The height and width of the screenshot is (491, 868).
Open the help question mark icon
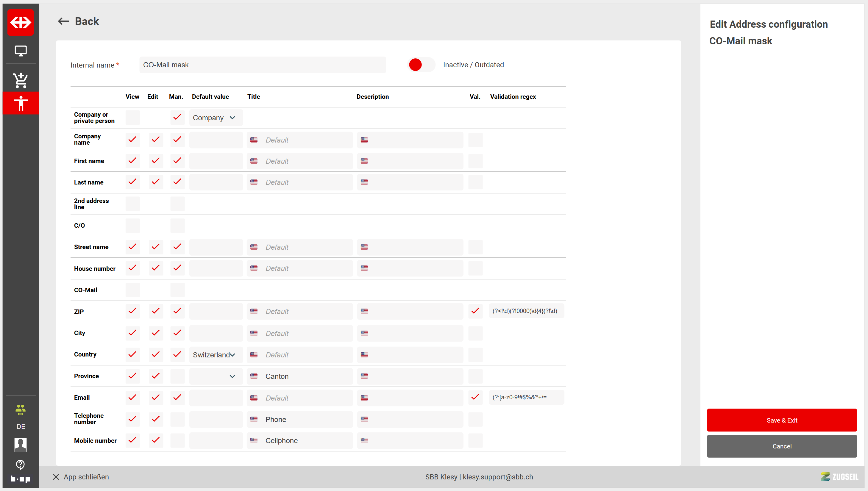[x=21, y=464]
